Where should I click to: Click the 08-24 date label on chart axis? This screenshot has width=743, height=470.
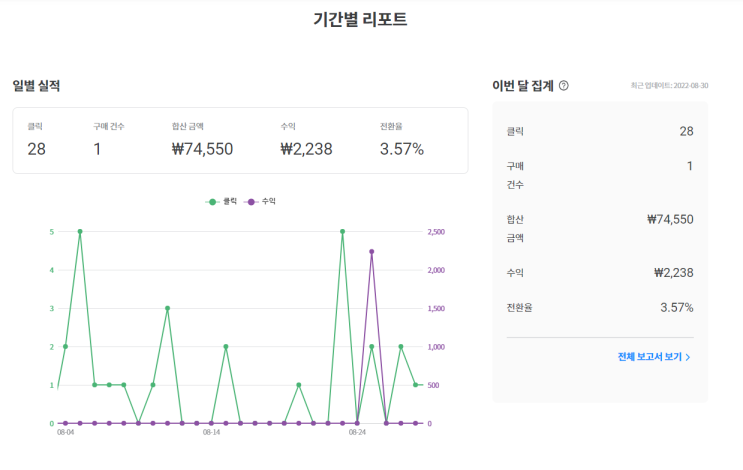pyautogui.click(x=357, y=433)
